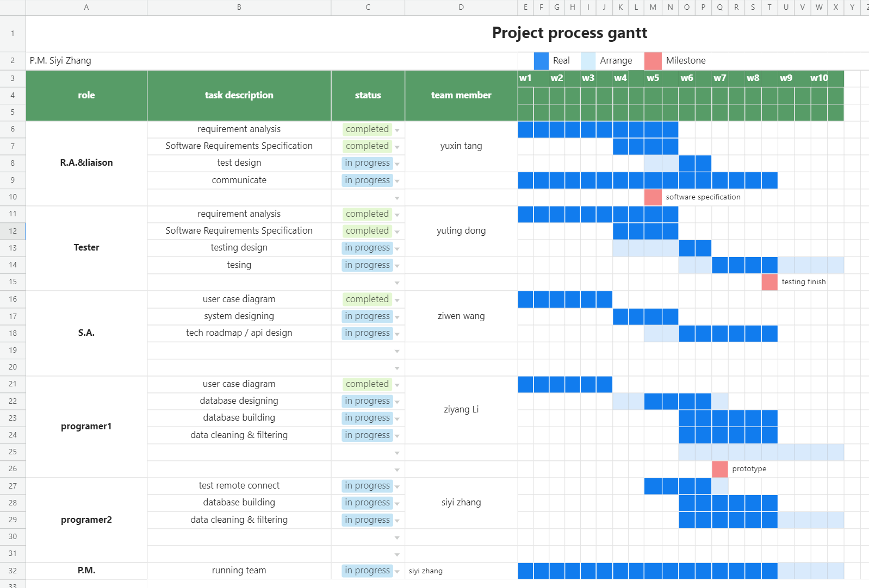Open status dropdown for tech roadmap / api design
The image size is (869, 588).
397,334
